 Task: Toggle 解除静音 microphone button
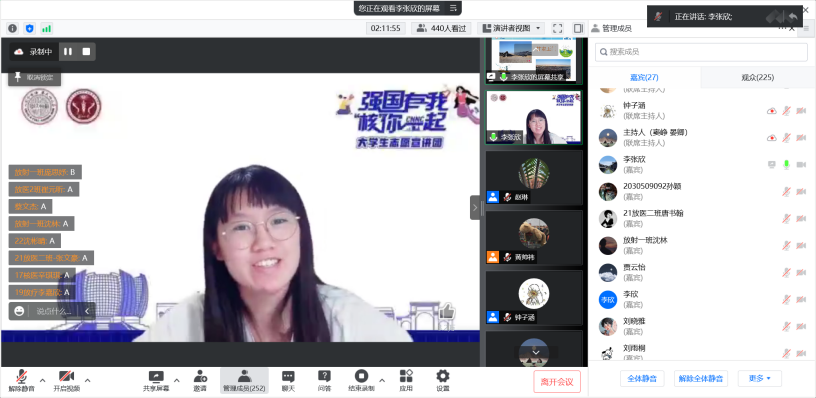21,381
